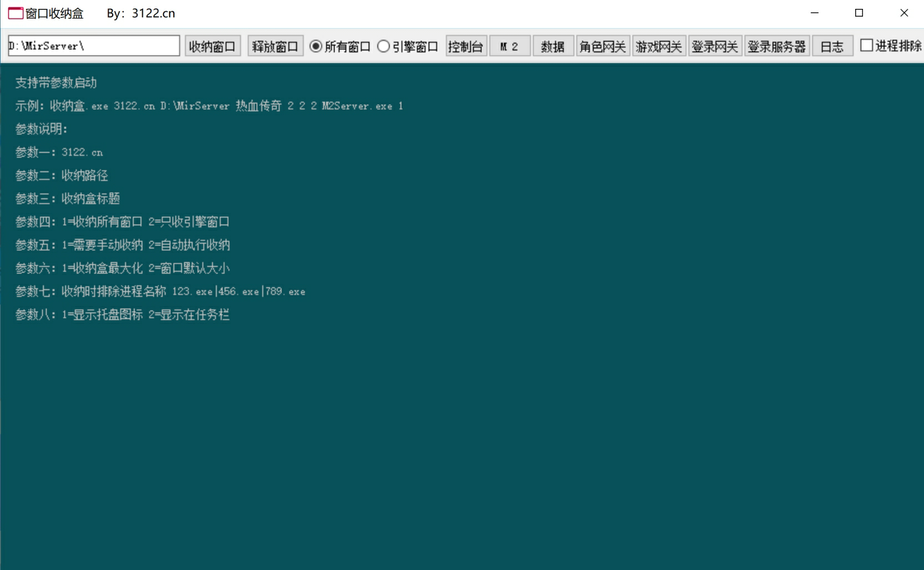Viewport: 924px width, 570px height.
Task: Click the 参数五 line about 手动收纳
Action: click(123, 245)
